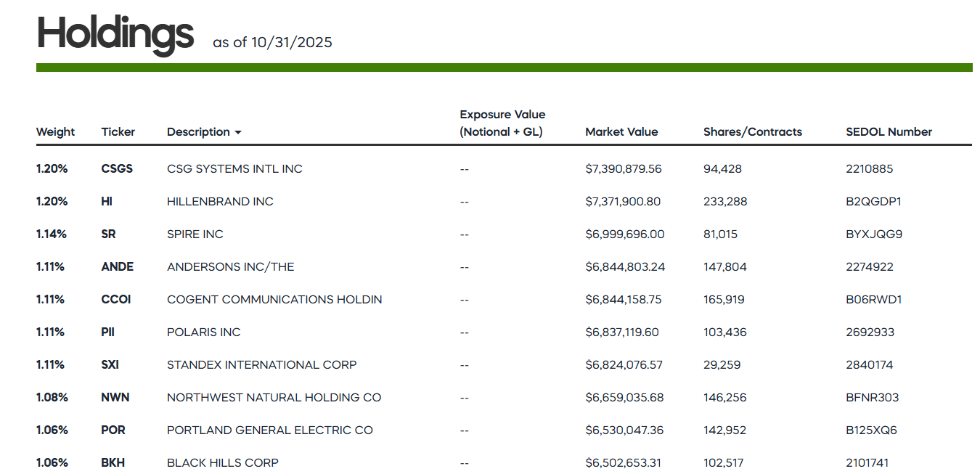Viewport: 980px width, 474px height.
Task: Click the CSGS ticker entry
Action: (x=116, y=168)
